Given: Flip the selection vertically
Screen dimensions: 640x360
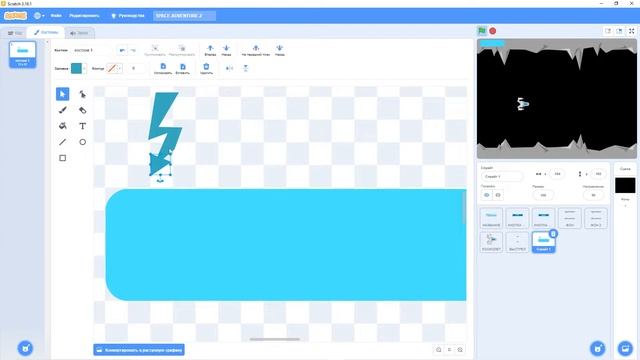Looking at the screenshot, I should coord(245,68).
